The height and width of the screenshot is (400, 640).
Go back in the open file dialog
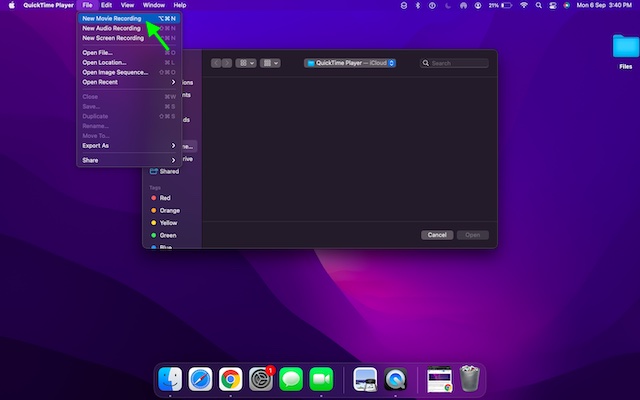(216, 63)
